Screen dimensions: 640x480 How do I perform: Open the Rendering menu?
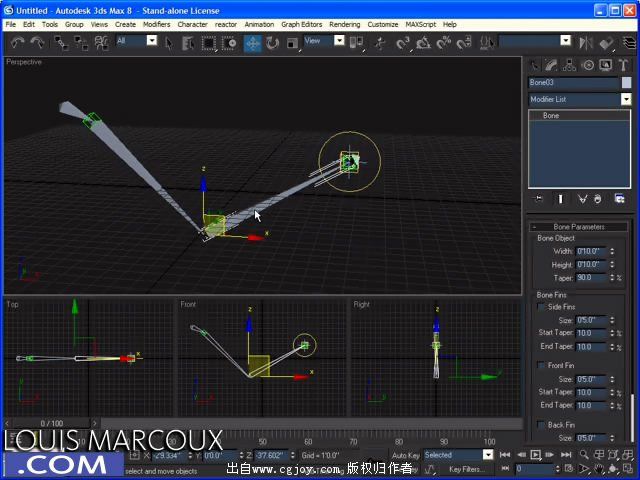pos(344,24)
